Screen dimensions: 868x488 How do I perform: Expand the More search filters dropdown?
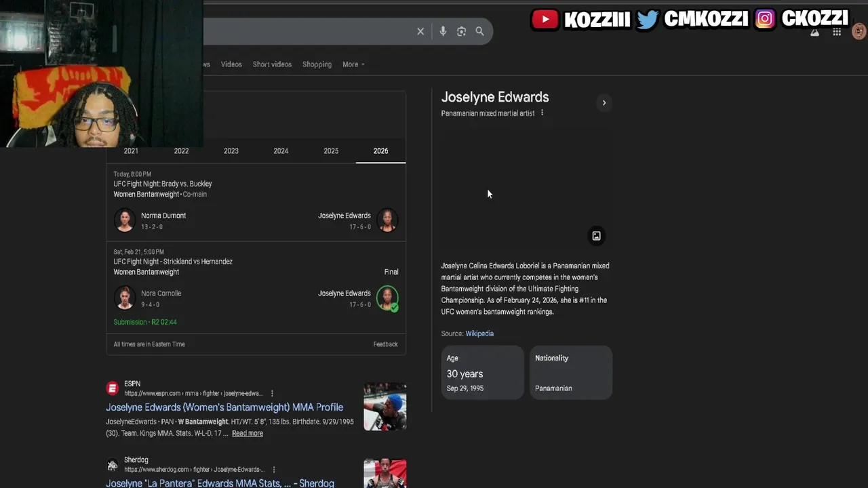pyautogui.click(x=353, y=64)
